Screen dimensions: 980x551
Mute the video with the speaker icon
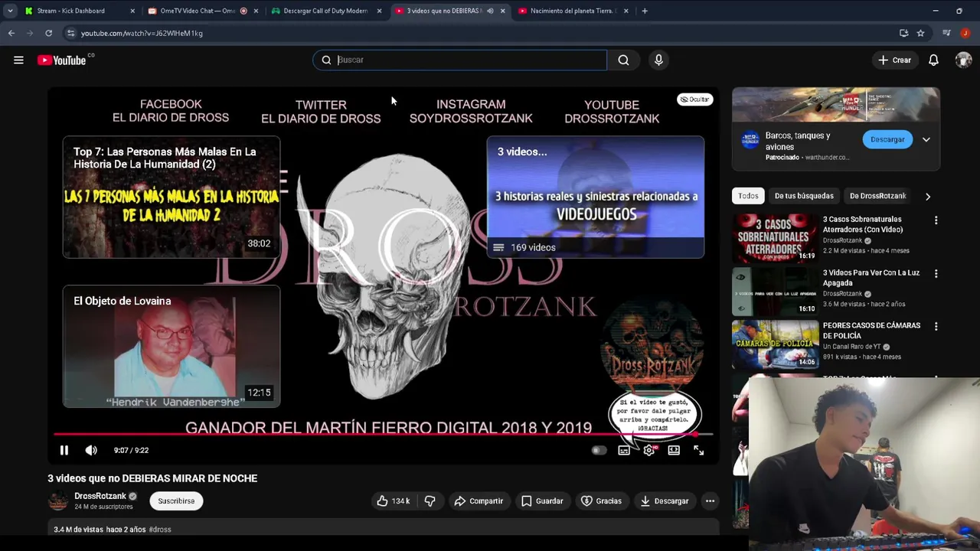(91, 450)
